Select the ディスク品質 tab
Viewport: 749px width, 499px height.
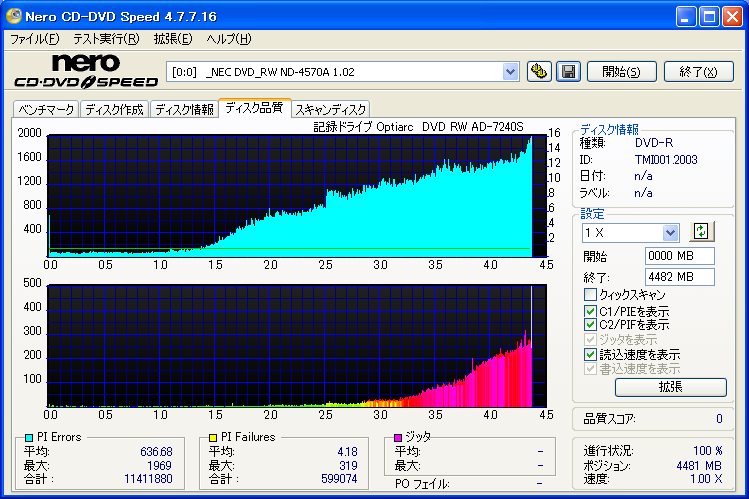coord(254,108)
